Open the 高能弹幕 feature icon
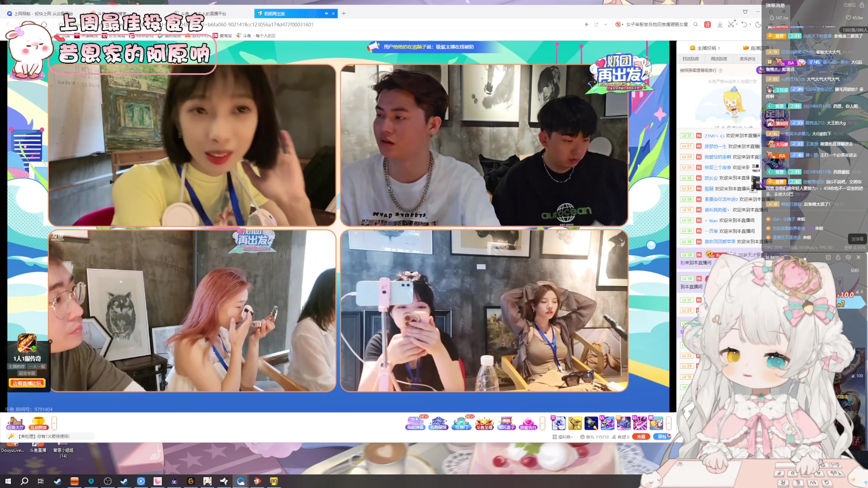Image resolution: width=868 pixels, height=488 pixels. (415, 423)
